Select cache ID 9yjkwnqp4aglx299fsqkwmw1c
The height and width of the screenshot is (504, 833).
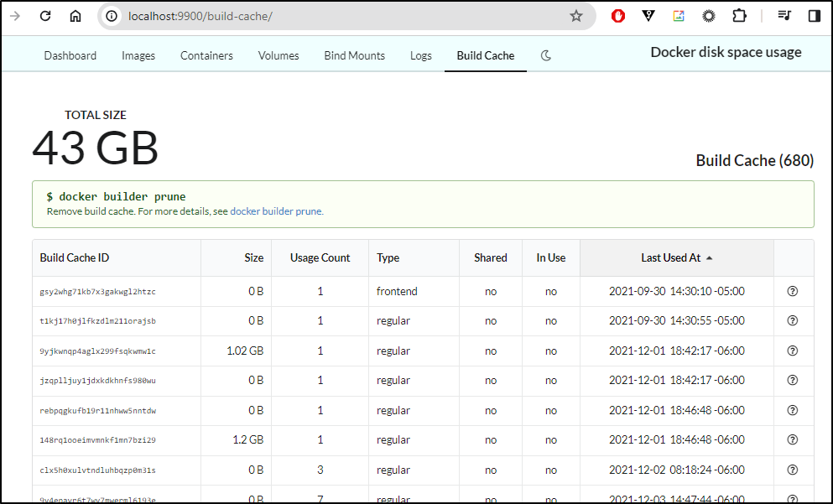click(98, 351)
